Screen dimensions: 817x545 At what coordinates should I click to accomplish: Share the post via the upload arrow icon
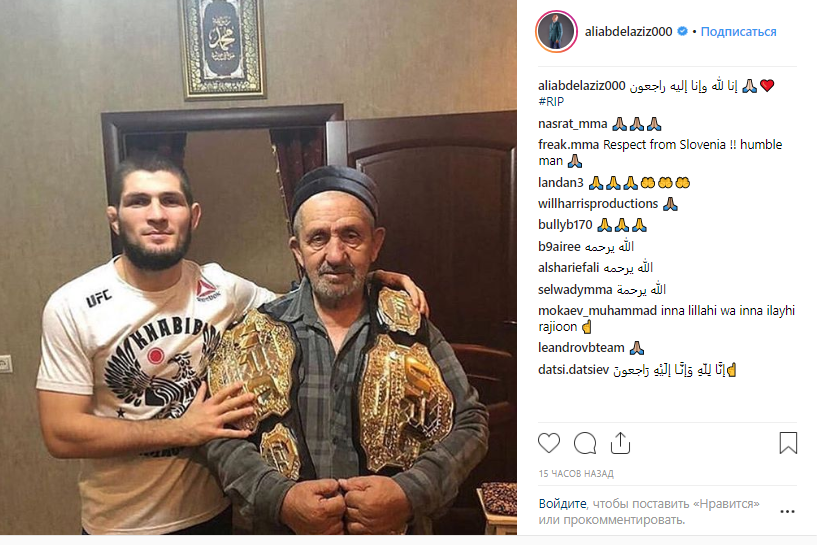[x=620, y=443]
